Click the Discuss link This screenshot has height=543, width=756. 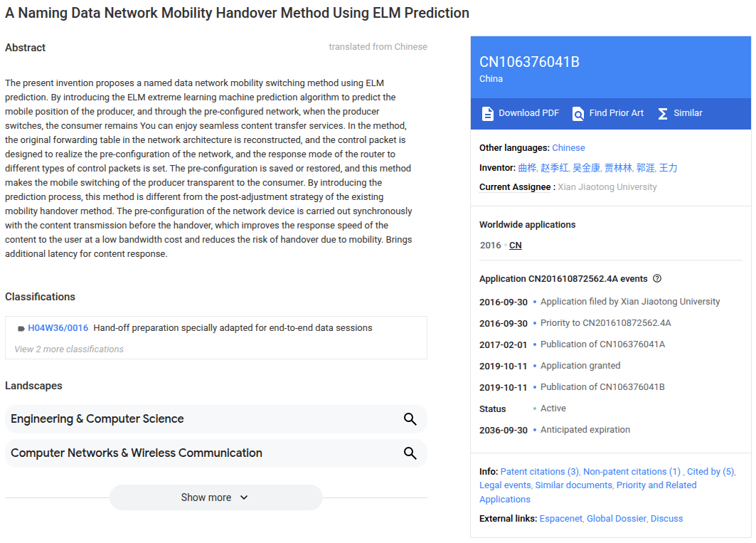tap(666, 518)
